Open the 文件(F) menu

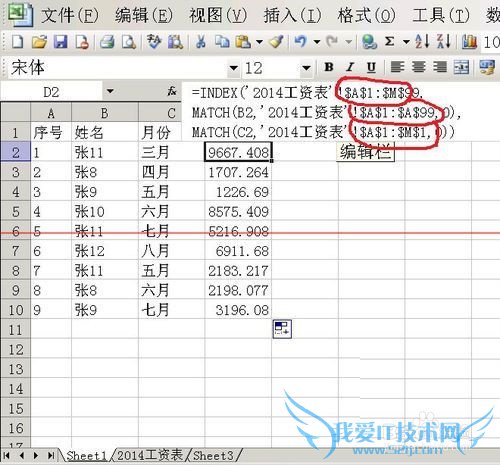click(70, 15)
